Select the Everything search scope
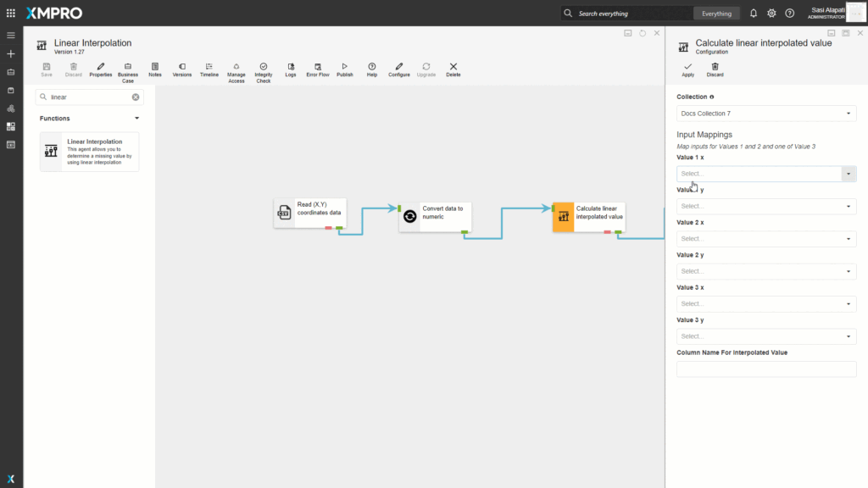This screenshot has height=488, width=868. click(x=716, y=14)
